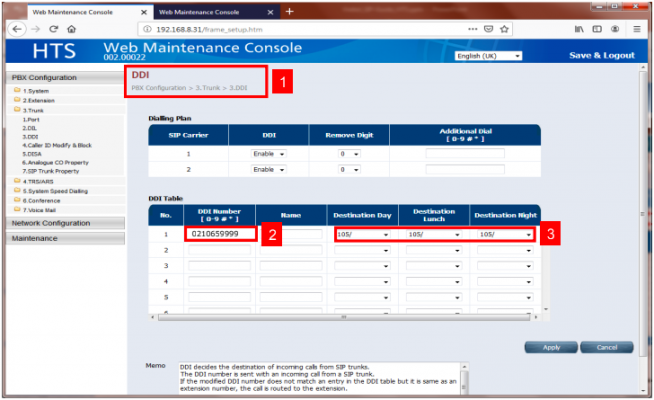
Task: Open the browser library icon
Action: (x=581, y=29)
